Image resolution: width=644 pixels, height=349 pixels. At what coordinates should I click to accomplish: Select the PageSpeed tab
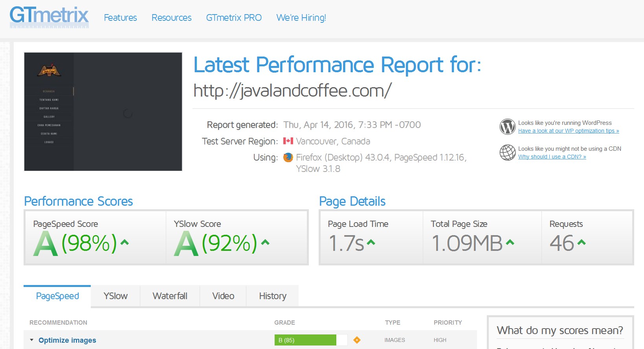coord(57,296)
